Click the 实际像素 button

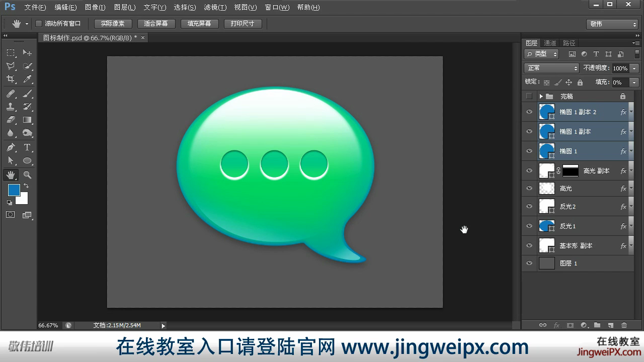(113, 24)
